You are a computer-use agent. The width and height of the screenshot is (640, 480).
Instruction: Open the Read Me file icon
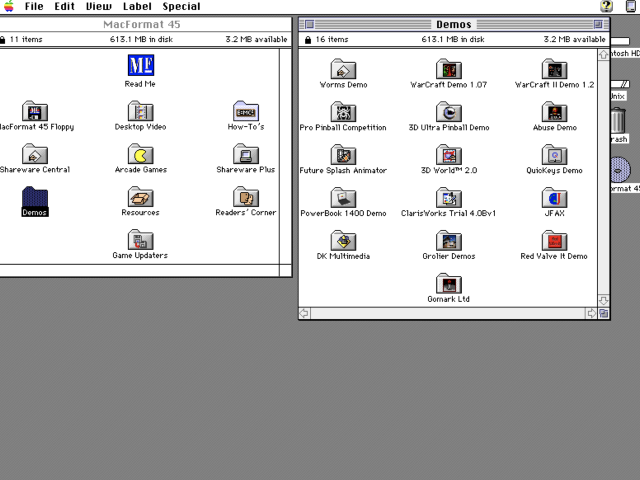(141, 65)
